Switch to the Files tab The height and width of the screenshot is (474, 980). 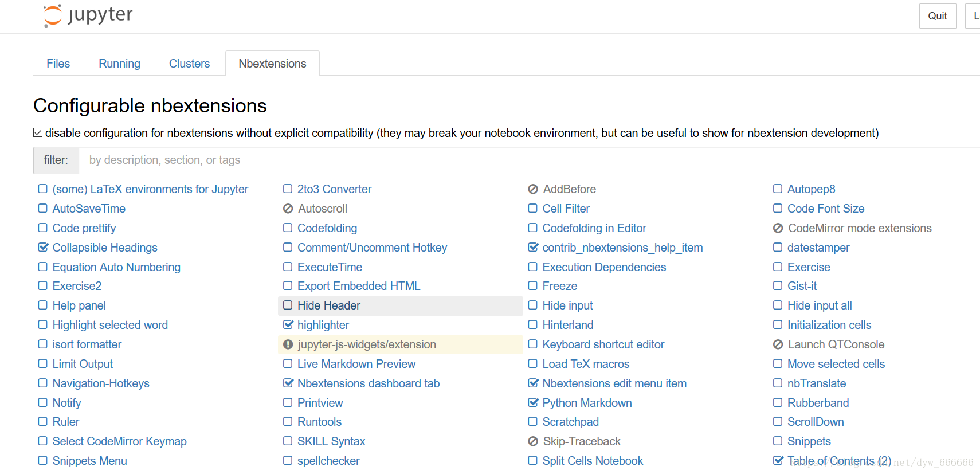pyautogui.click(x=58, y=64)
